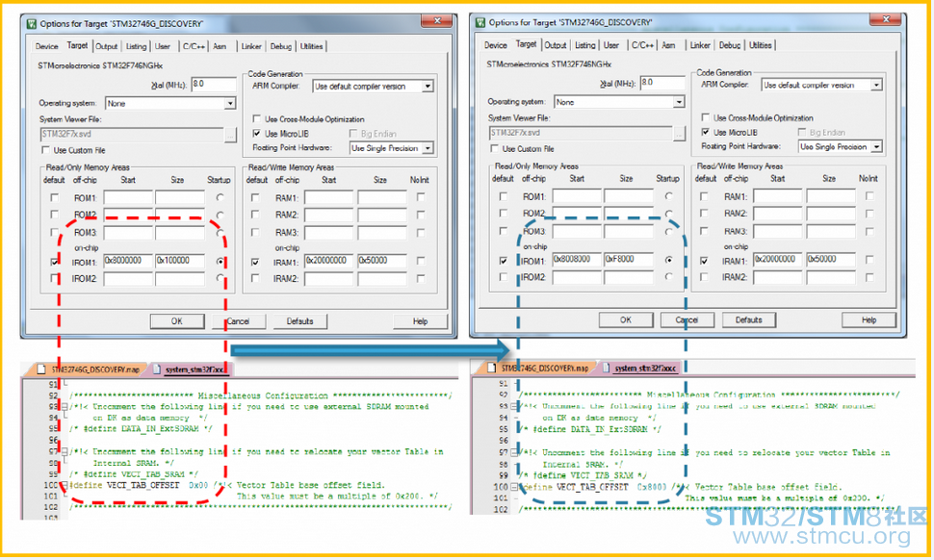Image resolution: width=934 pixels, height=560 pixels.
Task: Enable Use Cross-Module Optimization in right dialog
Action: pos(705,117)
